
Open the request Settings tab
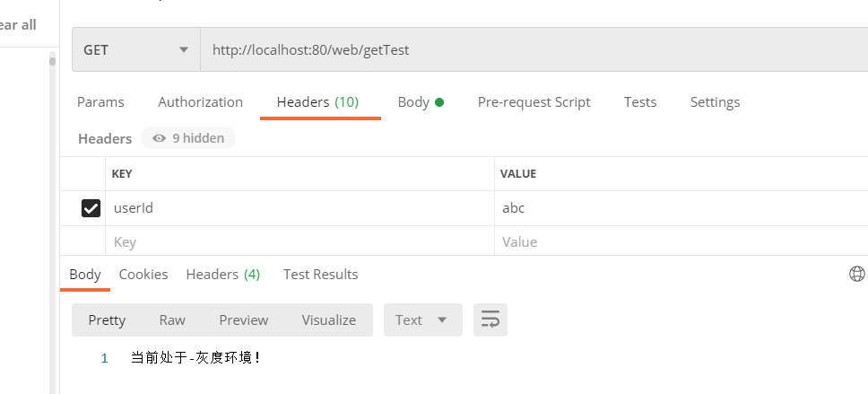tap(715, 102)
